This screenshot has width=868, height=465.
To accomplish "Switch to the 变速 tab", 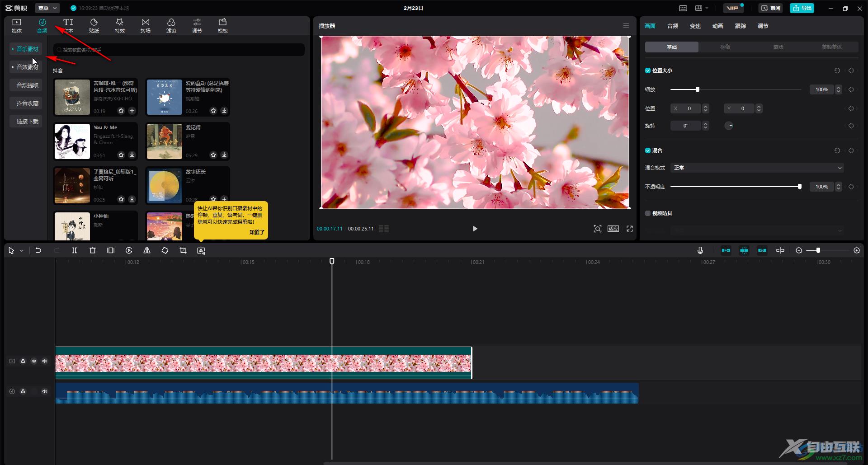I will pos(695,26).
